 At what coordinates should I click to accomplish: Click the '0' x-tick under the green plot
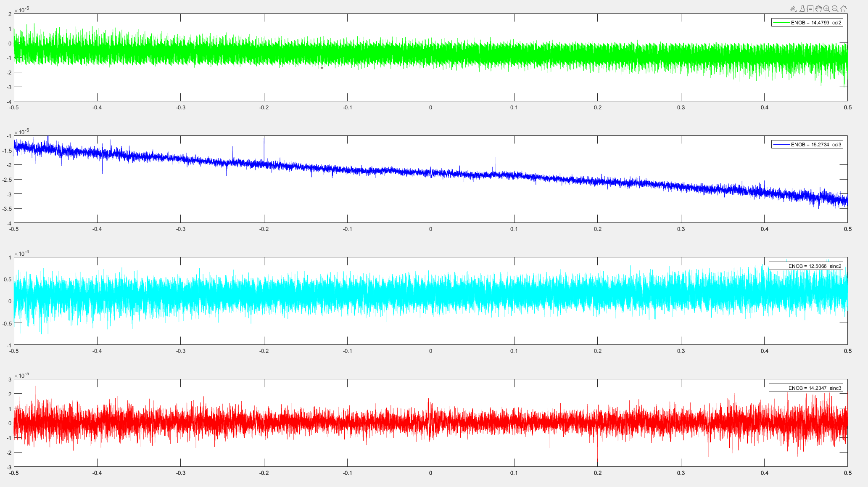coord(430,108)
